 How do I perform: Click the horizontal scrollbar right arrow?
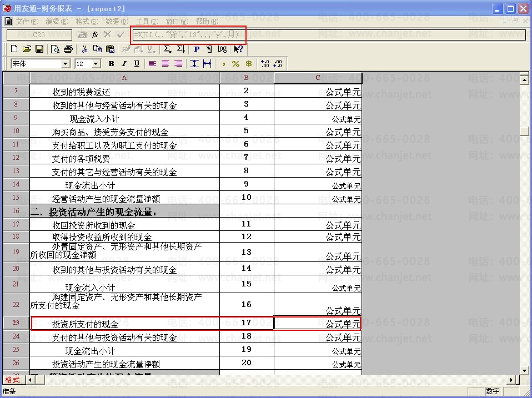click(512, 380)
